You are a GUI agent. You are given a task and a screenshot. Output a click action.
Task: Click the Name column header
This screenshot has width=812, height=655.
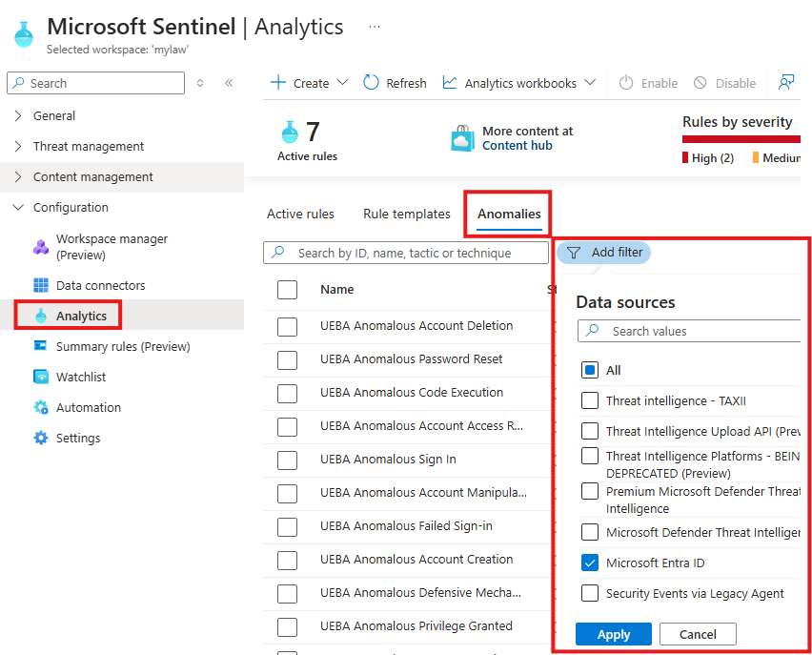click(336, 289)
